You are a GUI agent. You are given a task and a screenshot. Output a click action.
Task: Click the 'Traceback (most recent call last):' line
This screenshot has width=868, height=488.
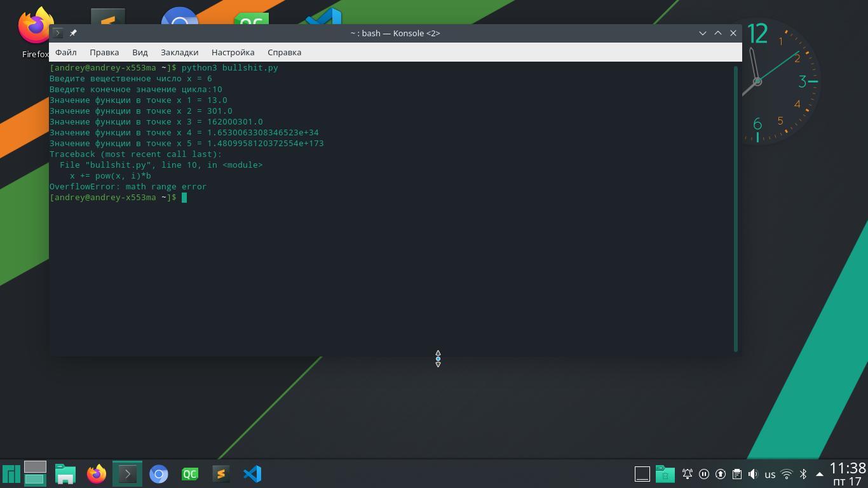(135, 154)
